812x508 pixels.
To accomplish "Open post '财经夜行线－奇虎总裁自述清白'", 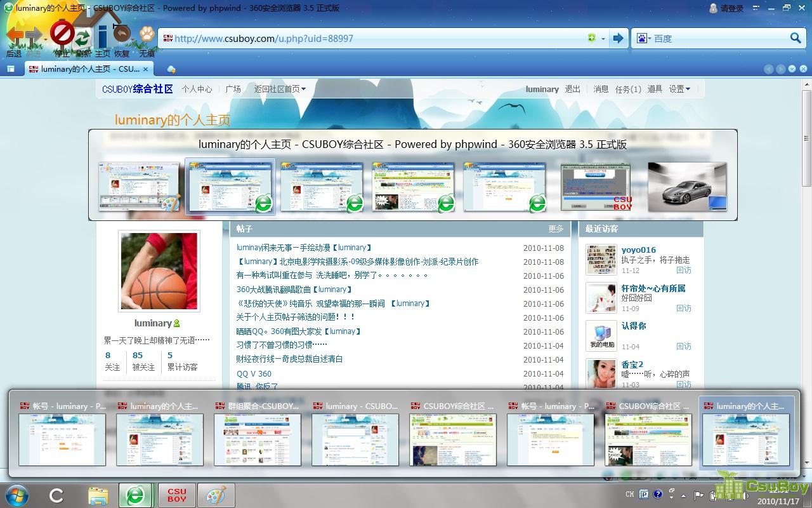I will coord(289,359).
